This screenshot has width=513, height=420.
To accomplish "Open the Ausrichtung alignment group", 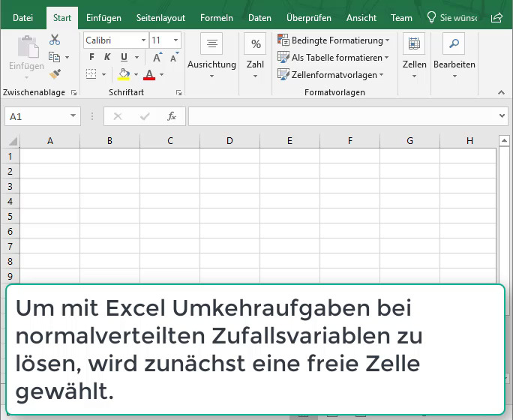I will 211,55.
